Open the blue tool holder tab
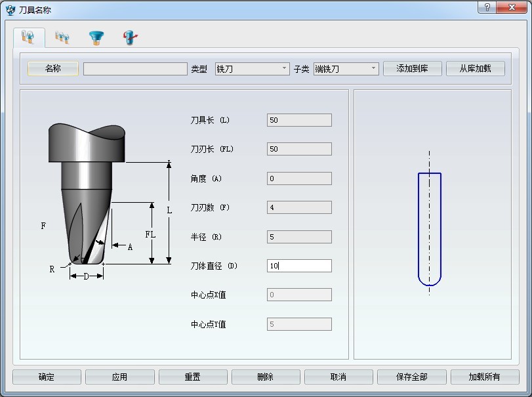Viewport: 532px width, 397px height. click(96, 37)
